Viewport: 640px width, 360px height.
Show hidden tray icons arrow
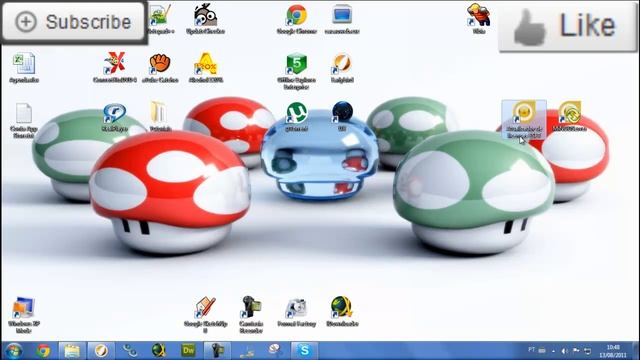click(553, 351)
